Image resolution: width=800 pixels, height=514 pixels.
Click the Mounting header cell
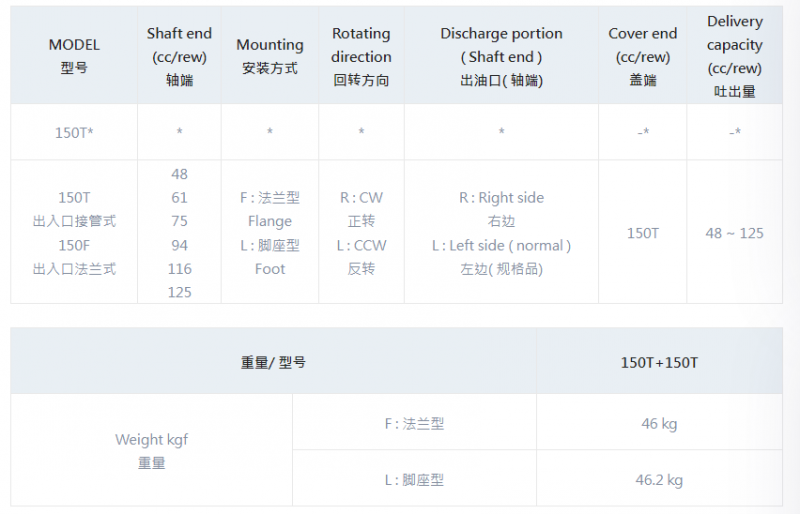point(270,56)
